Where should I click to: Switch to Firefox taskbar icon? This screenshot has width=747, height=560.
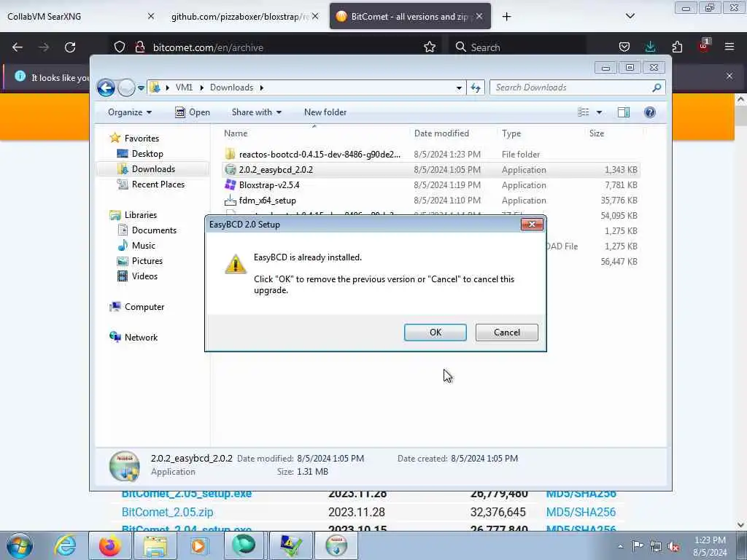[109, 545]
